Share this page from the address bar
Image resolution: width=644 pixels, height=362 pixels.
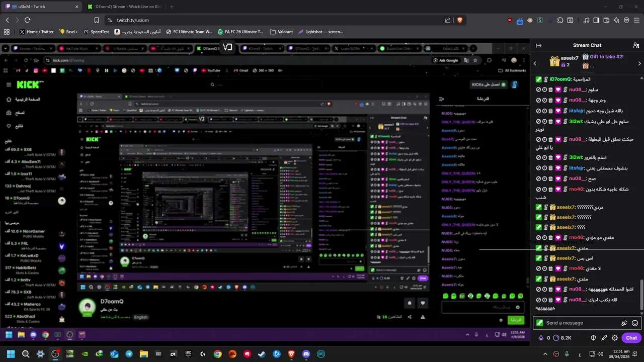pyautogui.click(x=448, y=20)
